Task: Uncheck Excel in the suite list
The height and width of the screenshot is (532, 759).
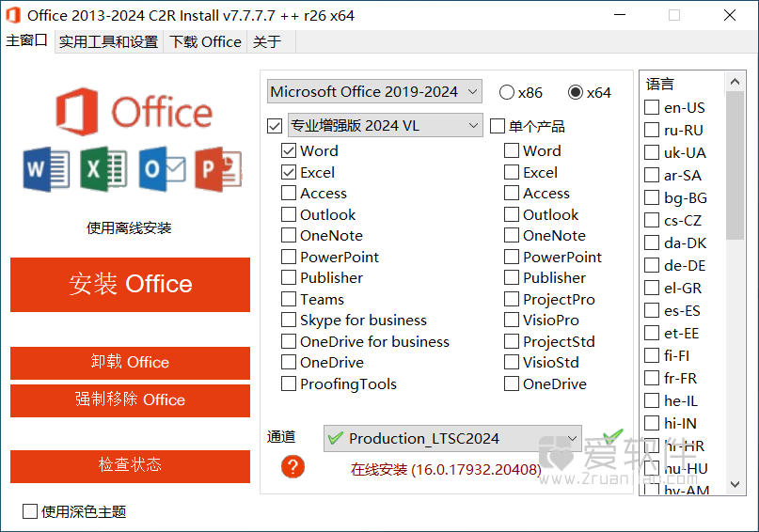Action: click(289, 172)
